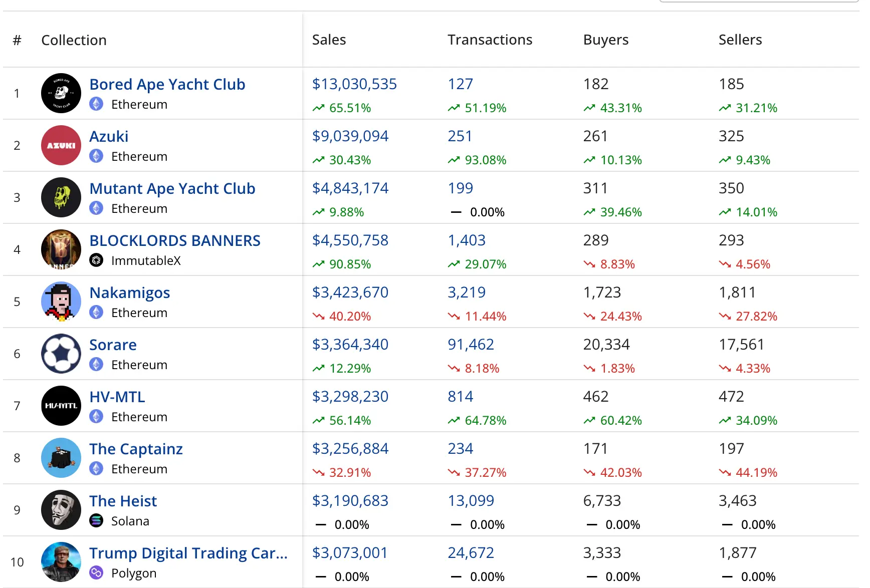Click Ethereum icon under Sorare
The image size is (870, 588).
coord(96,365)
